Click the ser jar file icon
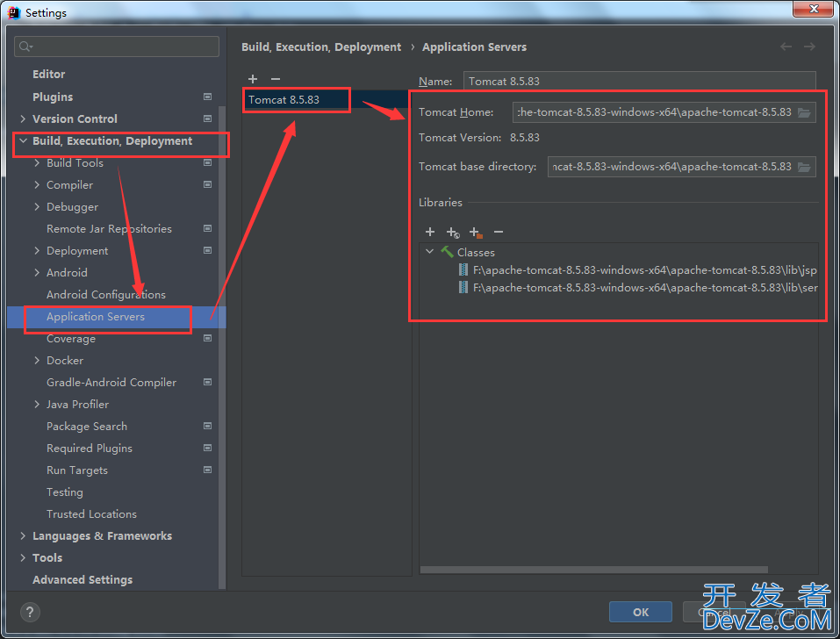Image resolution: width=840 pixels, height=639 pixels. point(463,288)
